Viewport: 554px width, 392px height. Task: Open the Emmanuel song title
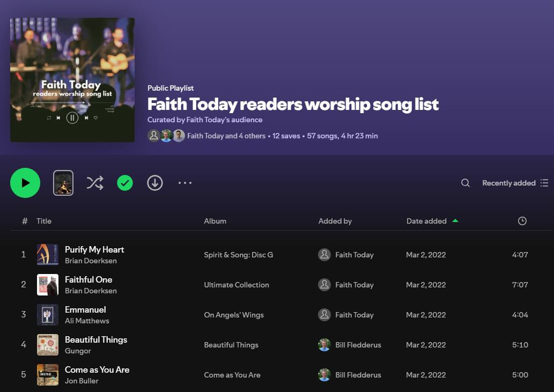tap(85, 310)
